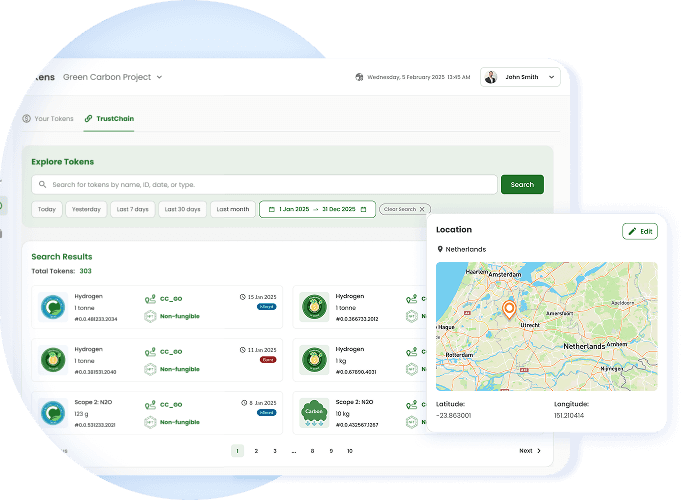Click NFT hexagon on Scope 2: N2O 10 kg card

pyautogui.click(x=411, y=422)
